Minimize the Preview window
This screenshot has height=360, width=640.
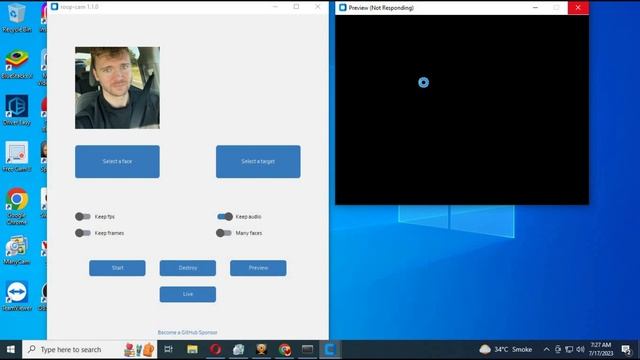[536, 7]
